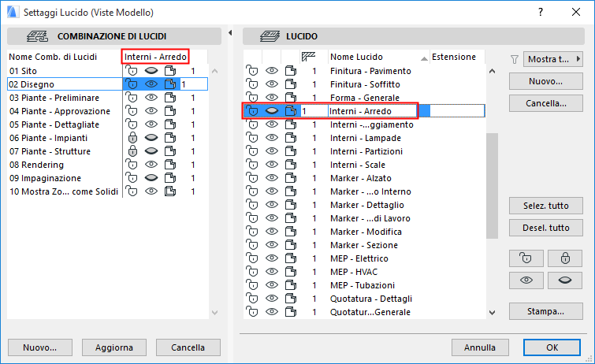Toggle the eye icon for MEP - HVAC
Viewport: 595px width, 364px height.
point(271,272)
